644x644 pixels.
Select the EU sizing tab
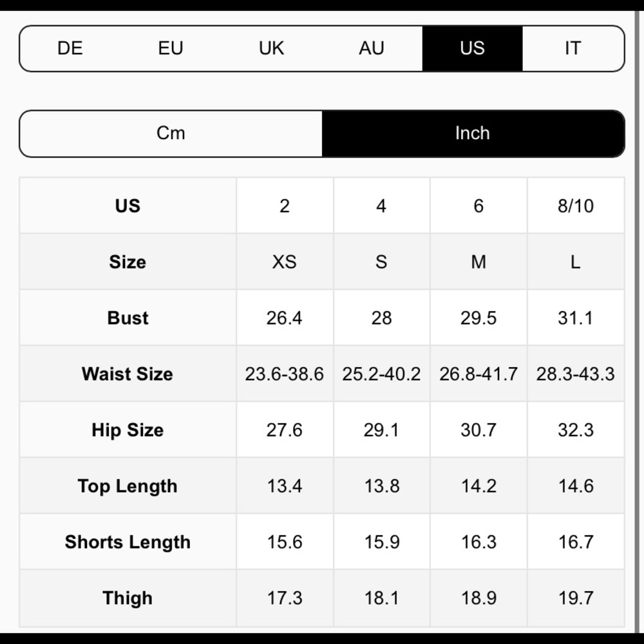[171, 48]
